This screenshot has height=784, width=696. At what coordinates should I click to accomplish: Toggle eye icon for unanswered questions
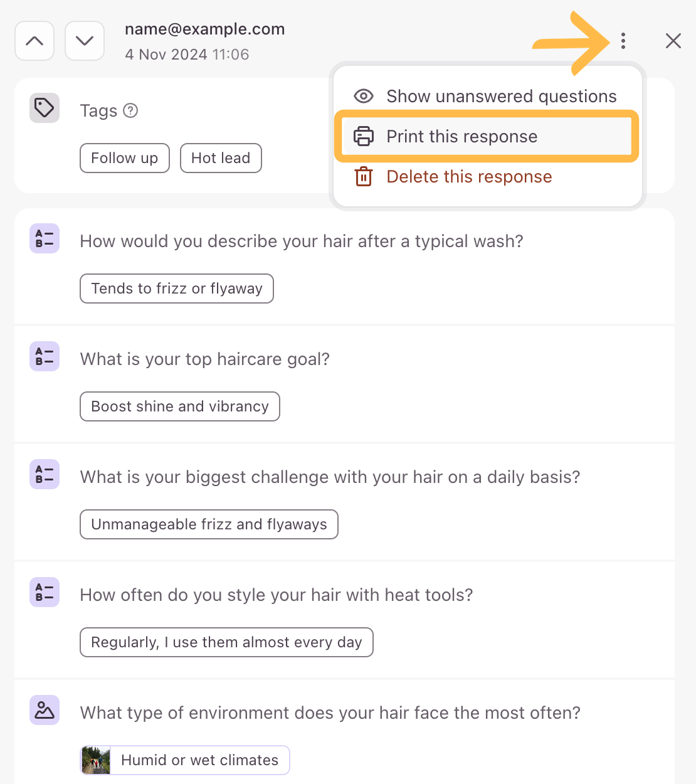[x=364, y=96]
